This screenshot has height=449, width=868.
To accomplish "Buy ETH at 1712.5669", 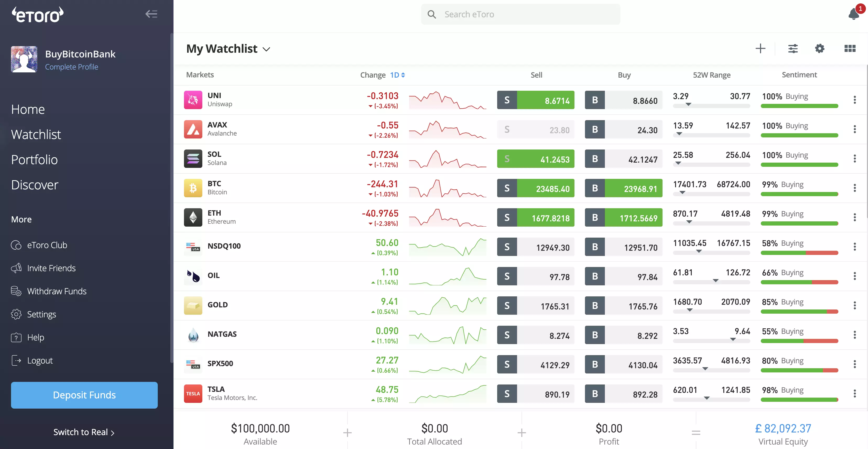I will (623, 217).
